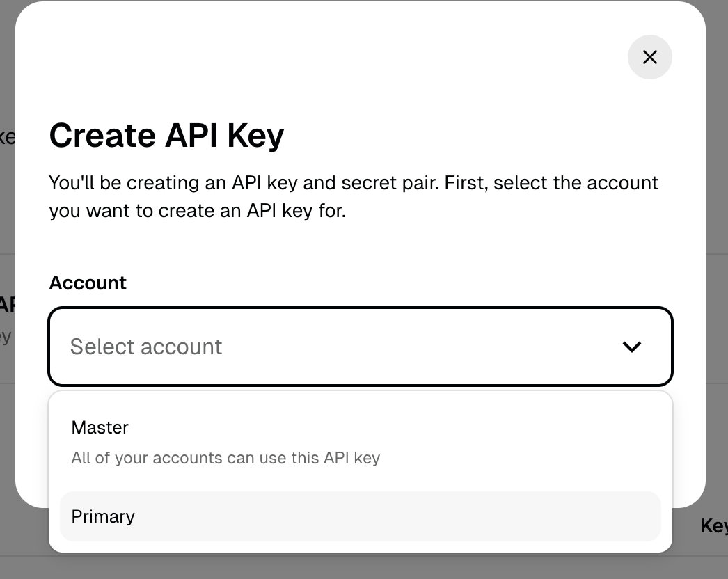Click the Create API Key heading
The height and width of the screenshot is (579, 728).
pyautogui.click(x=166, y=136)
